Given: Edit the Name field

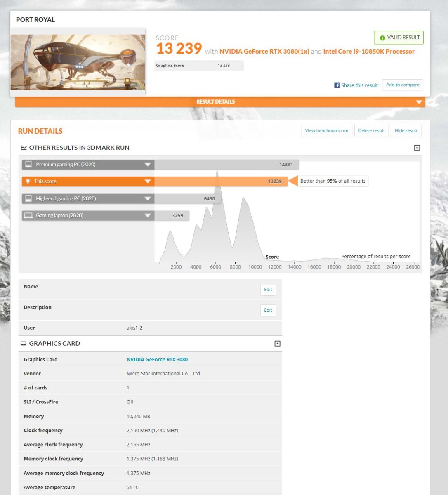Looking at the screenshot, I should [268, 290].
